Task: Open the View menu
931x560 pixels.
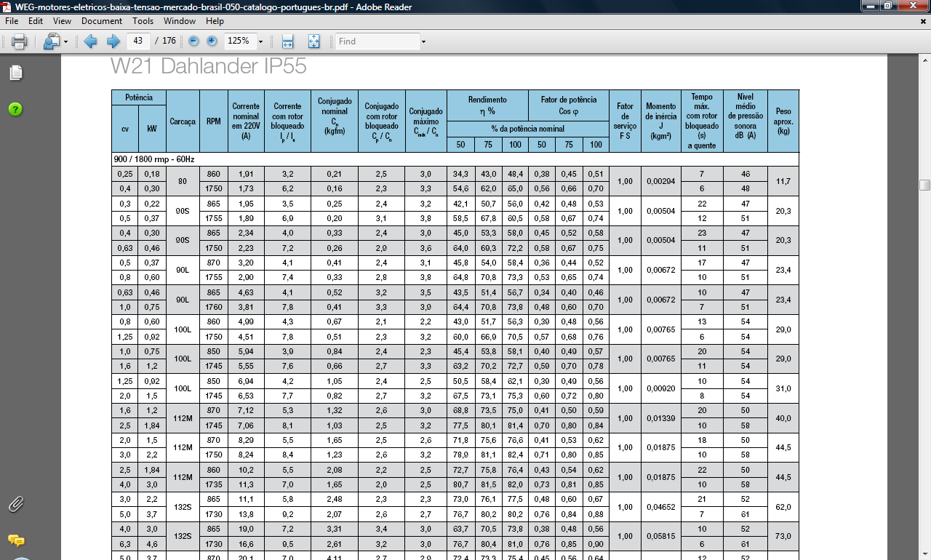Action: point(63,22)
